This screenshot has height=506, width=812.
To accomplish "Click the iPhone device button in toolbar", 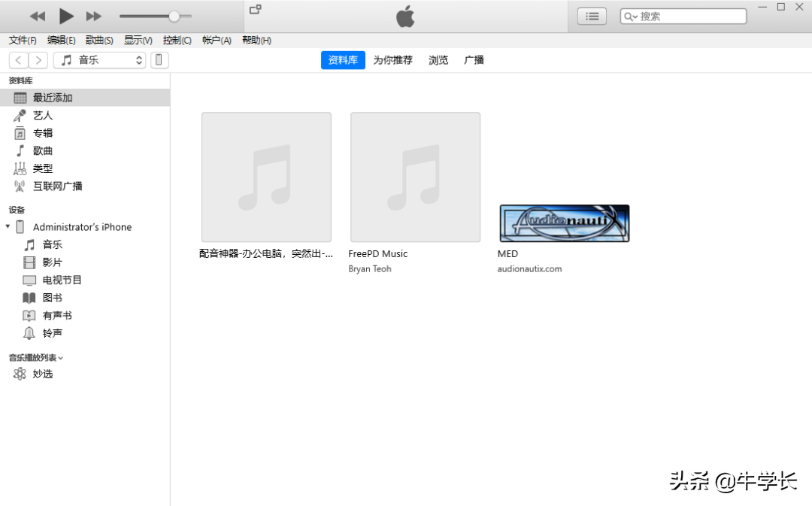I will 159,60.
